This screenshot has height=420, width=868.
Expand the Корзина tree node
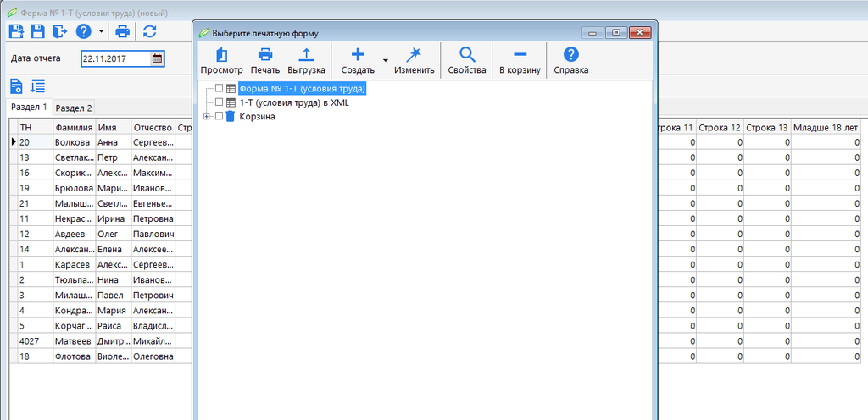coord(207,116)
